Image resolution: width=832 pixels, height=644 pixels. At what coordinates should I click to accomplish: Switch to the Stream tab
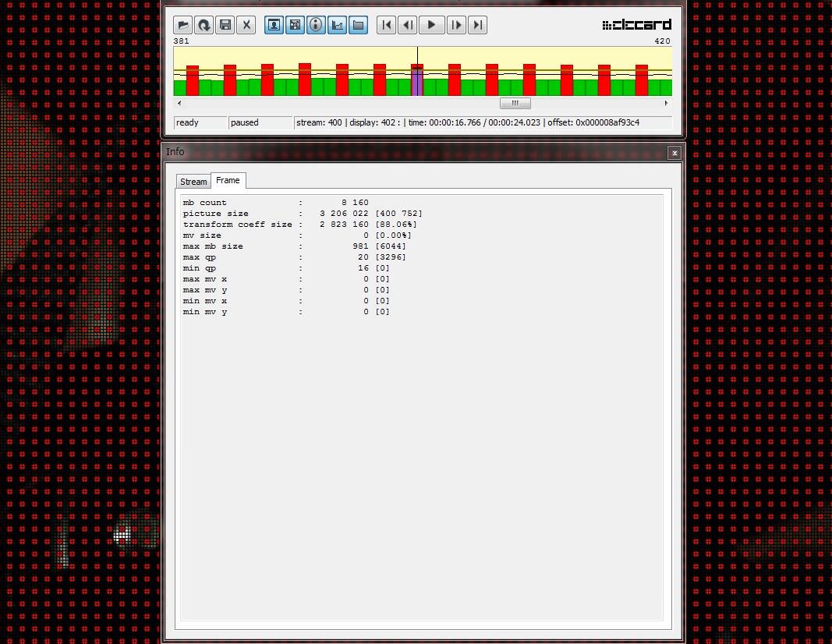point(193,182)
